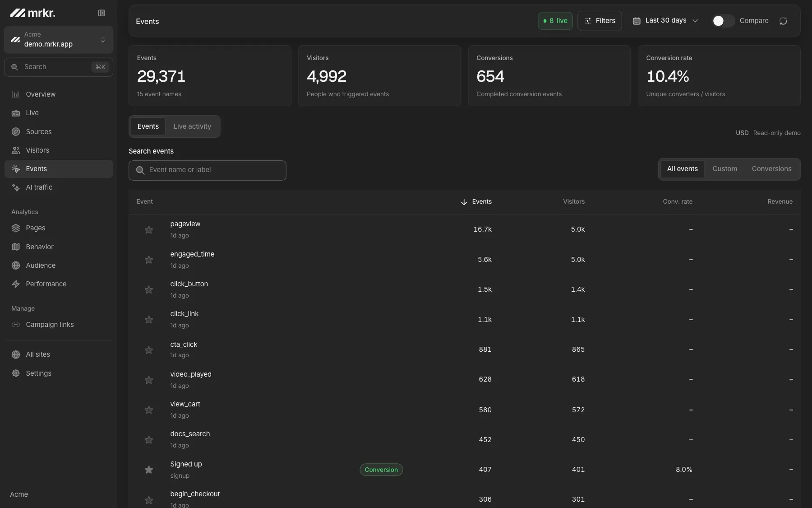Star the view_cart event
The image size is (812, 508).
[x=149, y=410]
